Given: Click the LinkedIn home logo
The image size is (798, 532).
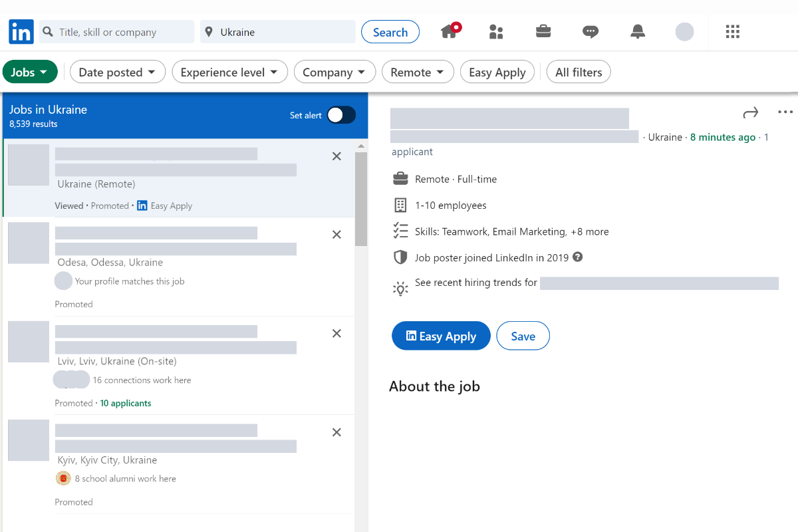Looking at the screenshot, I should (x=21, y=31).
